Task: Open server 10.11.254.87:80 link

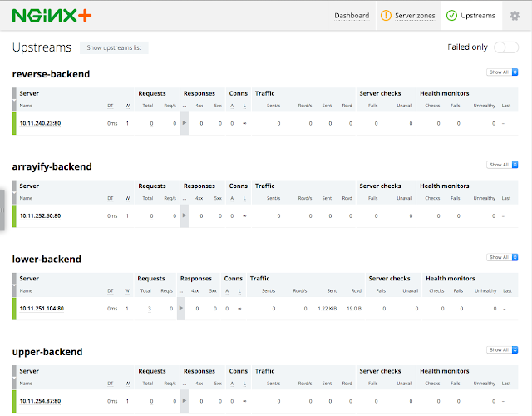Action: coord(40,401)
